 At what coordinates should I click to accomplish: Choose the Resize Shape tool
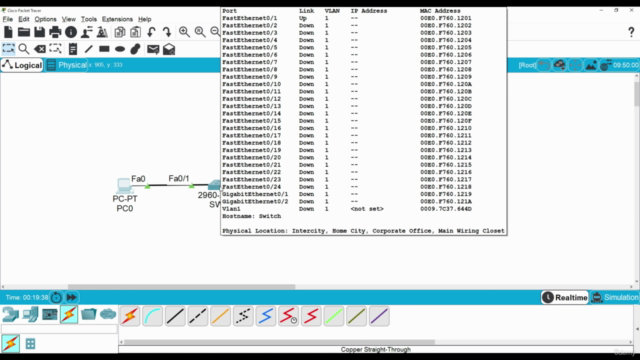[x=55, y=49]
